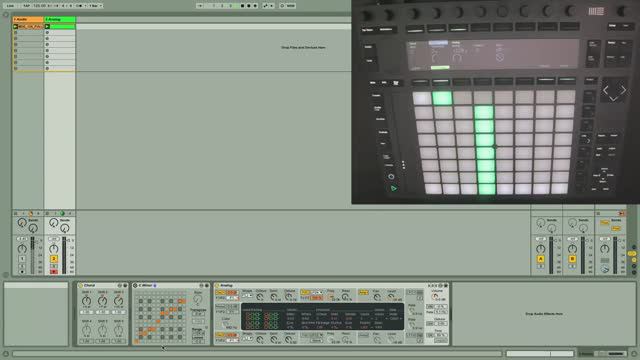Launch the green clip in the 2 Analog track

click(x=47, y=27)
